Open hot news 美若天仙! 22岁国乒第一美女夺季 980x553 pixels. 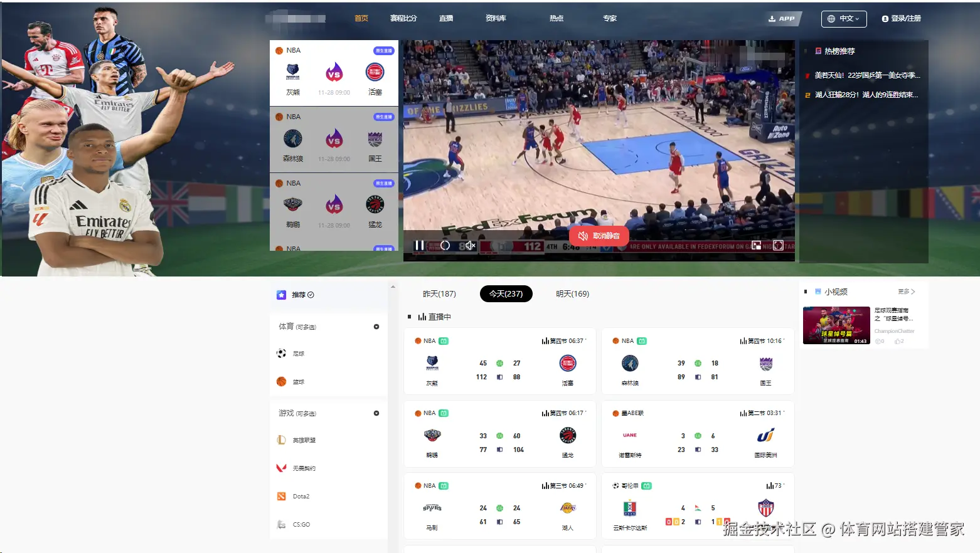coord(867,75)
